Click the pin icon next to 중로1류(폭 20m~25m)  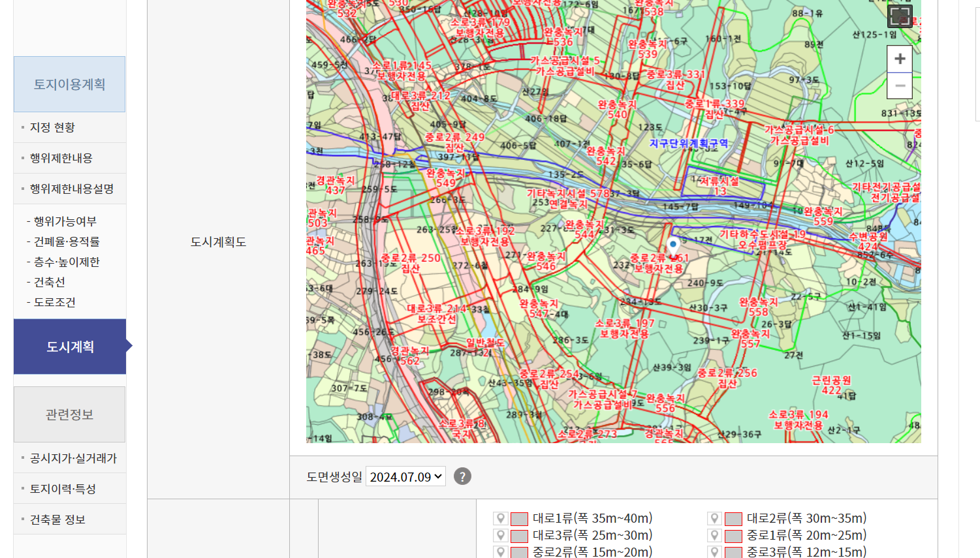pos(715,535)
